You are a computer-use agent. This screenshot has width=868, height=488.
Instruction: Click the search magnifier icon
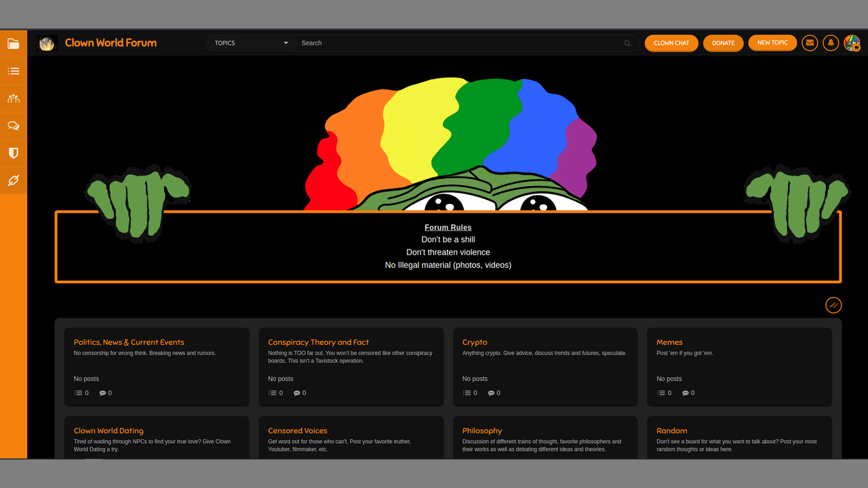click(x=627, y=43)
